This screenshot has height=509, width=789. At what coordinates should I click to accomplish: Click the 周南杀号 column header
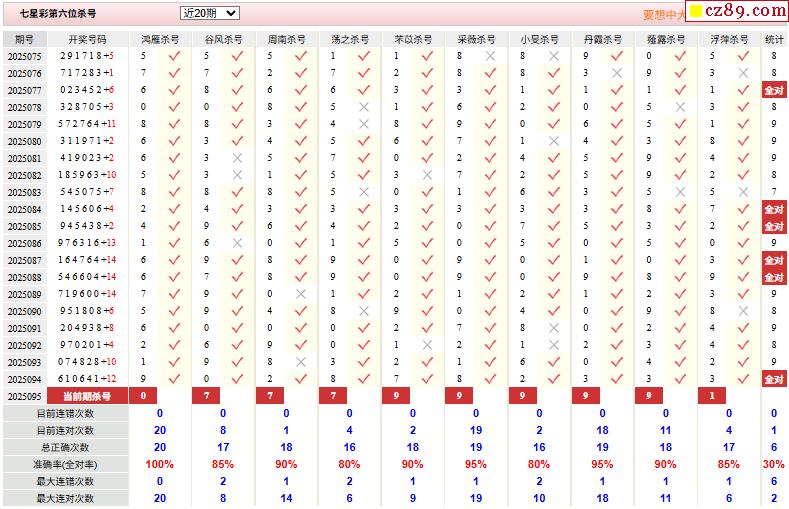[x=287, y=39]
